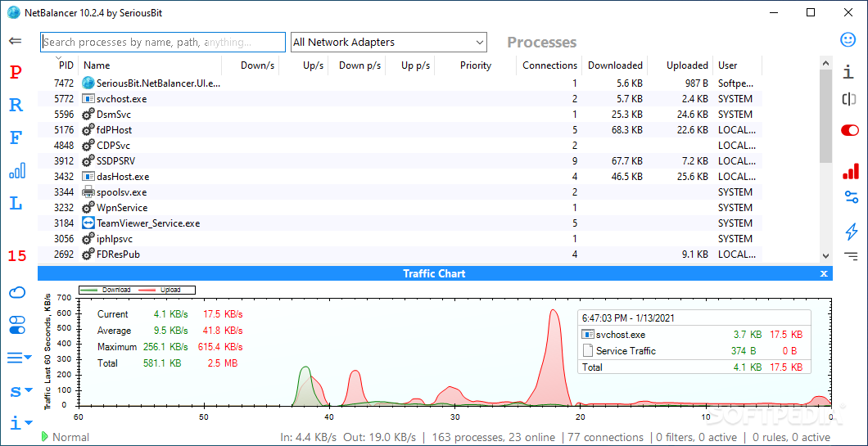Sort by Down/s column header
This screenshot has height=446, width=868.
click(251, 65)
